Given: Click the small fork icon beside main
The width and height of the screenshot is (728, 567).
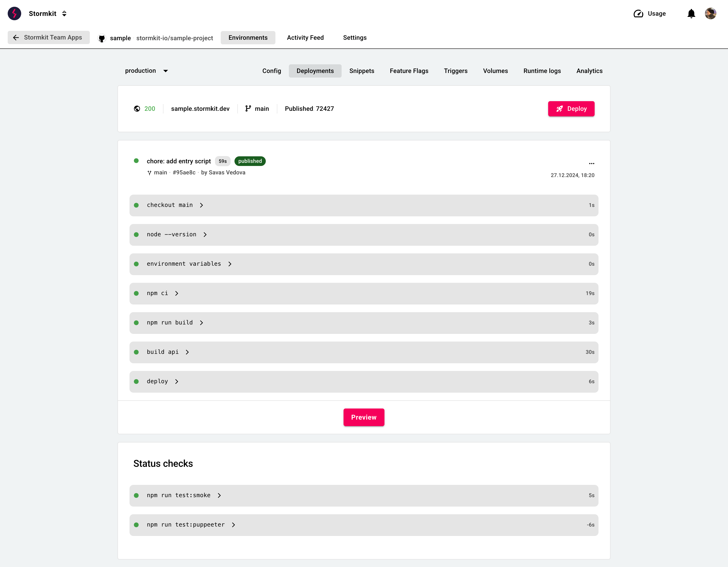Looking at the screenshot, I should tap(149, 173).
